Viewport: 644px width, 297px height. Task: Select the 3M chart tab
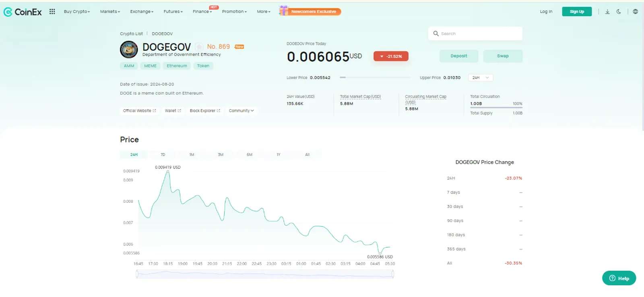tap(221, 155)
